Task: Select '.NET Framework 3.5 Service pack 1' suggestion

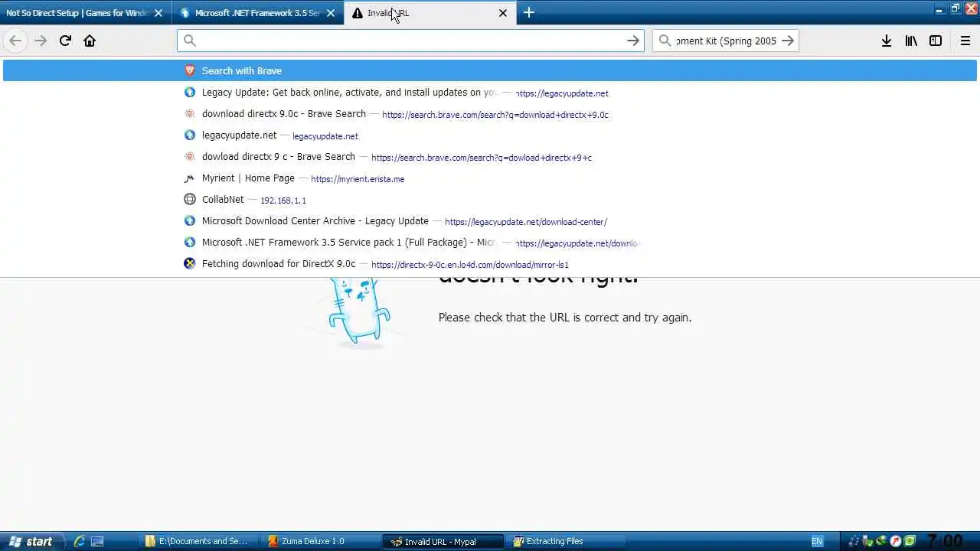Action: pos(490,243)
